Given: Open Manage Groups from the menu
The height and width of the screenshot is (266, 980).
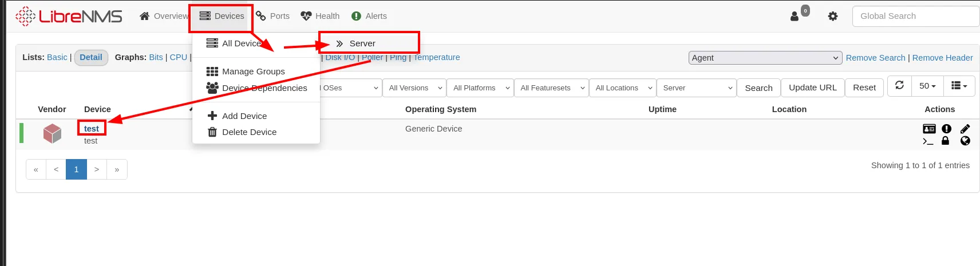Looking at the screenshot, I should (x=246, y=72).
